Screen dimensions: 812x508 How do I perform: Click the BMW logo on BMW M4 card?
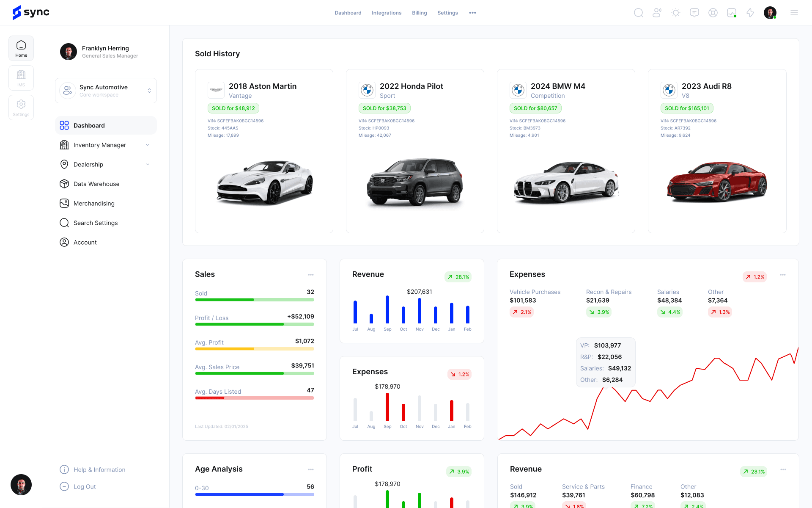click(518, 90)
